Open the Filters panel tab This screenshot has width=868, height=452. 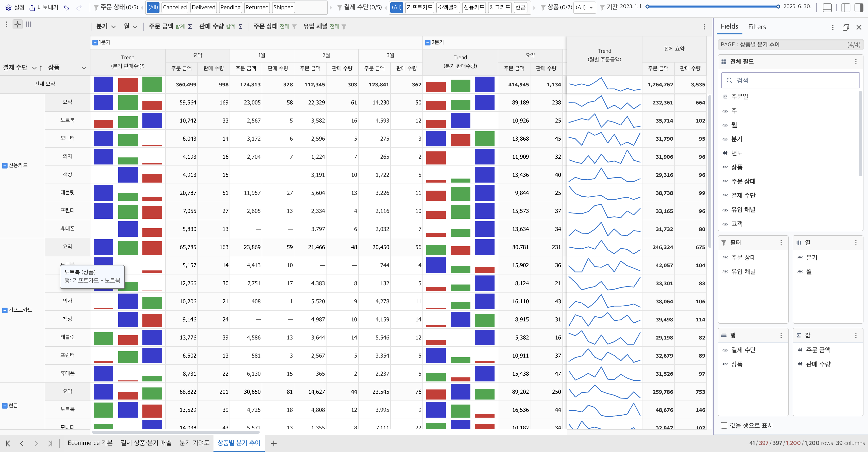click(757, 27)
